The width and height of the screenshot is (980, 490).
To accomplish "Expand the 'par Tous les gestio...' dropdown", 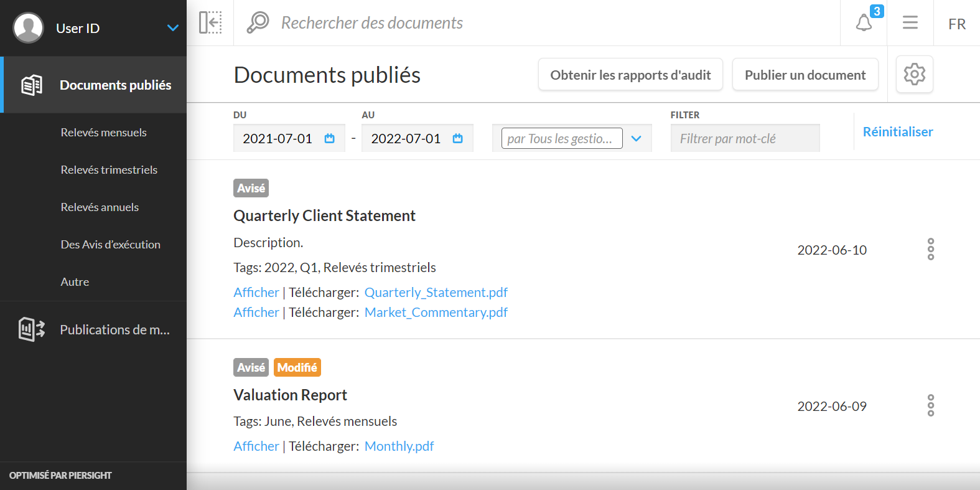I will [x=636, y=138].
